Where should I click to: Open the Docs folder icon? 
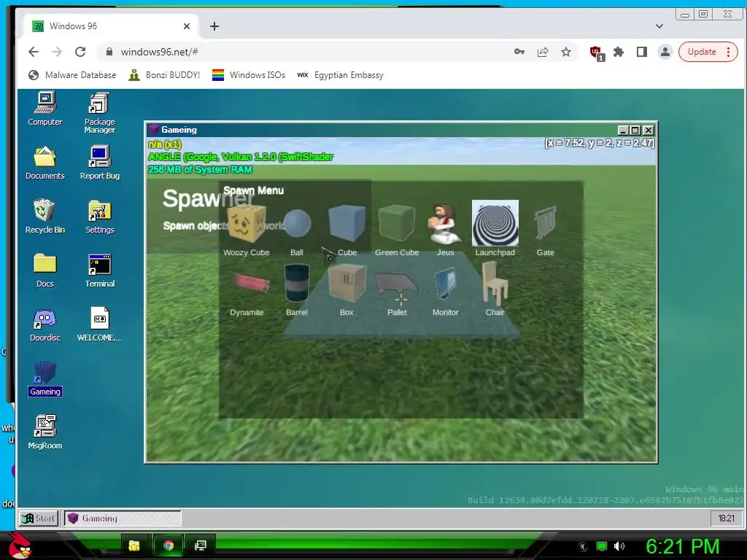coord(45,271)
